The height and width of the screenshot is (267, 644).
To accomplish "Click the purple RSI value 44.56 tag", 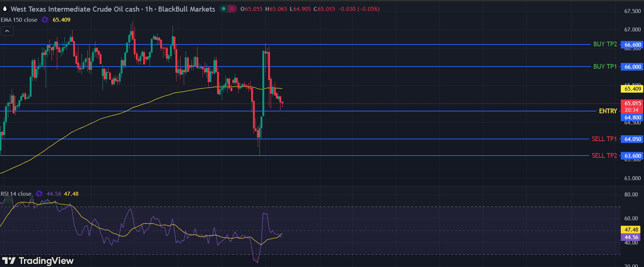I will click(631, 237).
